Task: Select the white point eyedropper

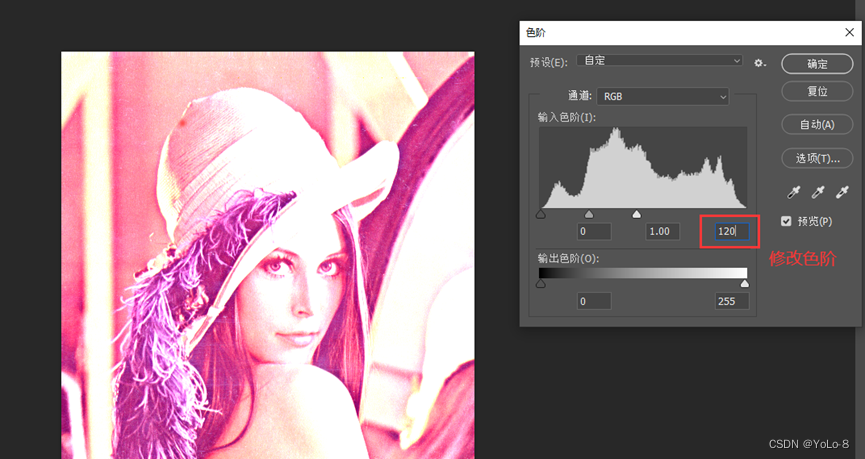Action: (842, 192)
